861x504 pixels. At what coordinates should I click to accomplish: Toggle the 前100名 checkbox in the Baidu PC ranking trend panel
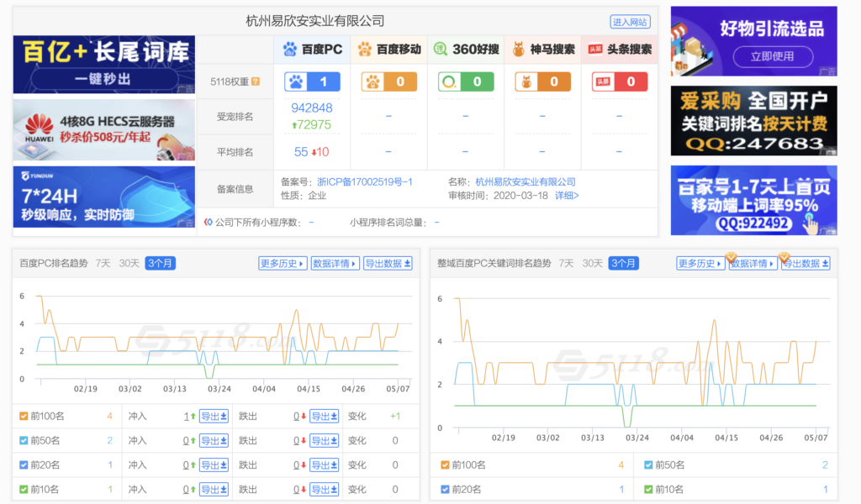click(24, 417)
